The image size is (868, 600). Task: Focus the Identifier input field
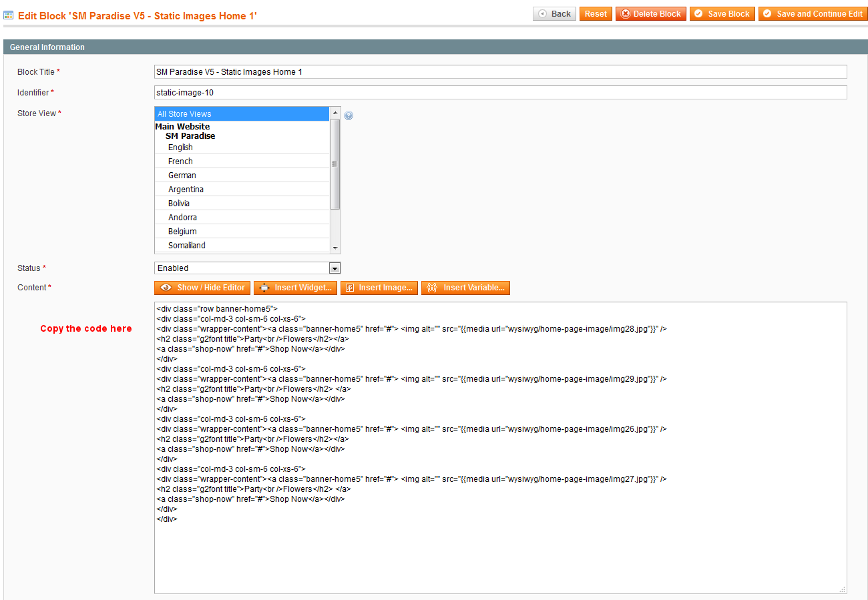(500, 92)
